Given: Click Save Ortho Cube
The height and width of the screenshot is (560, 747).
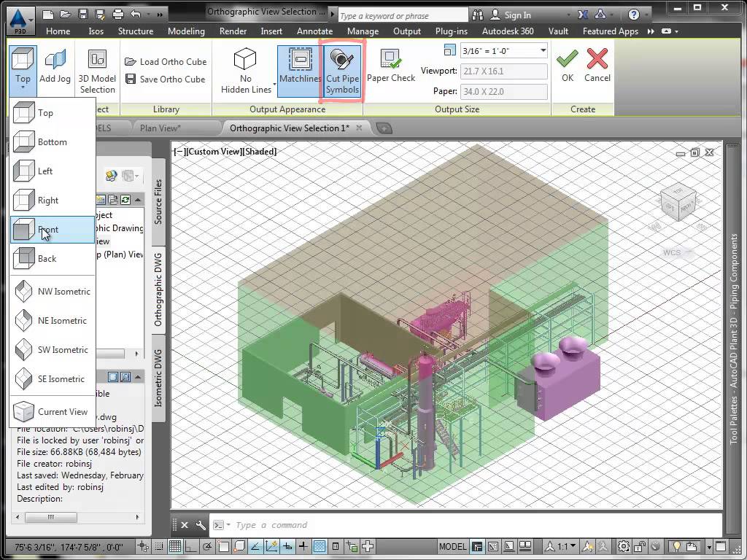Looking at the screenshot, I should [165, 79].
